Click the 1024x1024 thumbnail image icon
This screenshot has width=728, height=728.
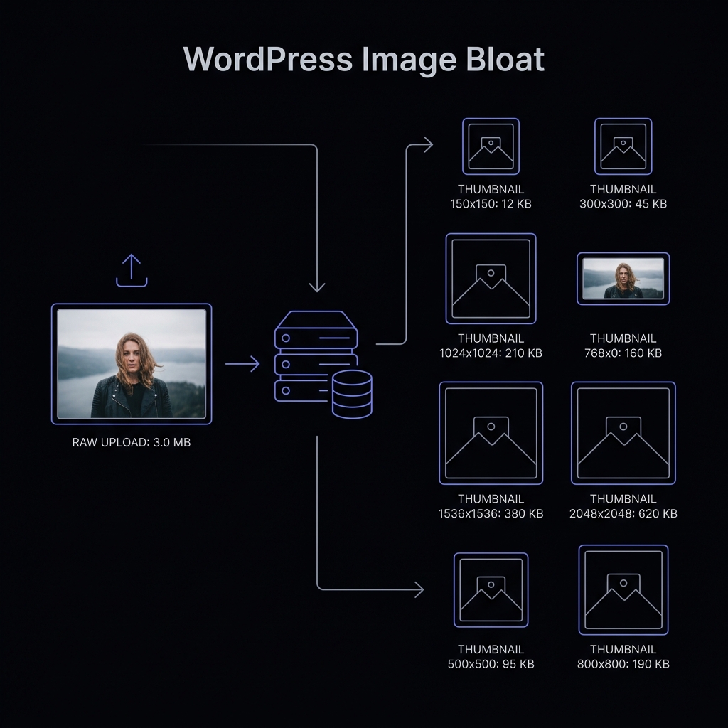pyautogui.click(x=491, y=279)
